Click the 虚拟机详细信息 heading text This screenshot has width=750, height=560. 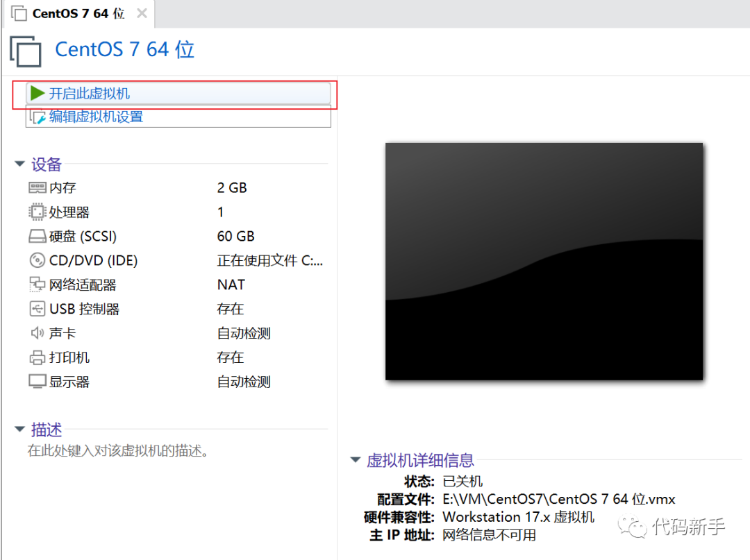[x=420, y=460]
